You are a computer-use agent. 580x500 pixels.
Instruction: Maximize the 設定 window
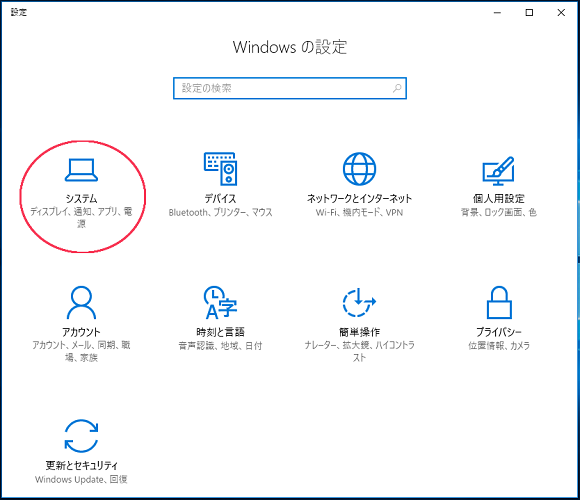point(529,13)
